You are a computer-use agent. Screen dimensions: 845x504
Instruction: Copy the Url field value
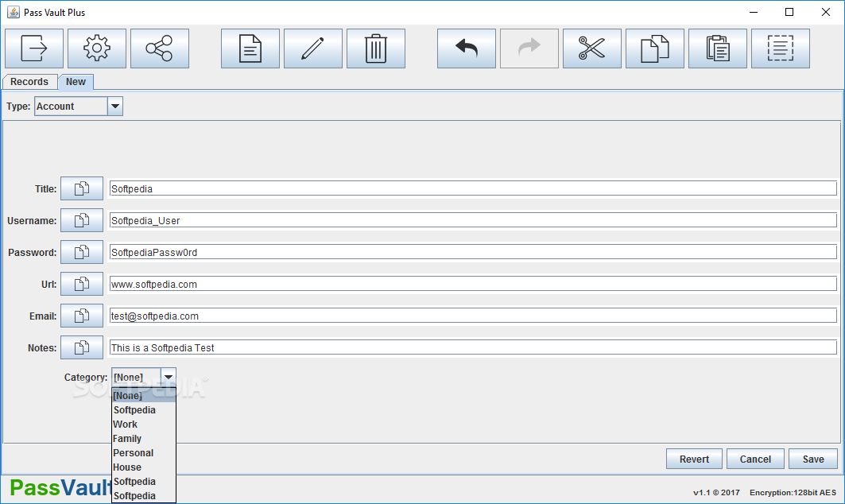pos(82,284)
